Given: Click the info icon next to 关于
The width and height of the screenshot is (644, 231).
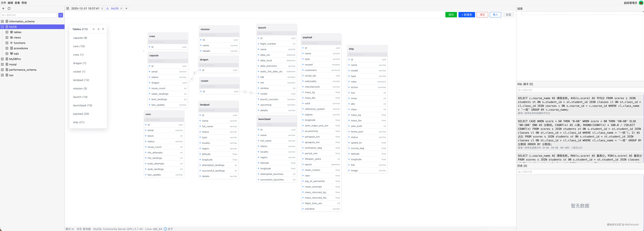Looking at the screenshot, I should (x=165, y=229).
